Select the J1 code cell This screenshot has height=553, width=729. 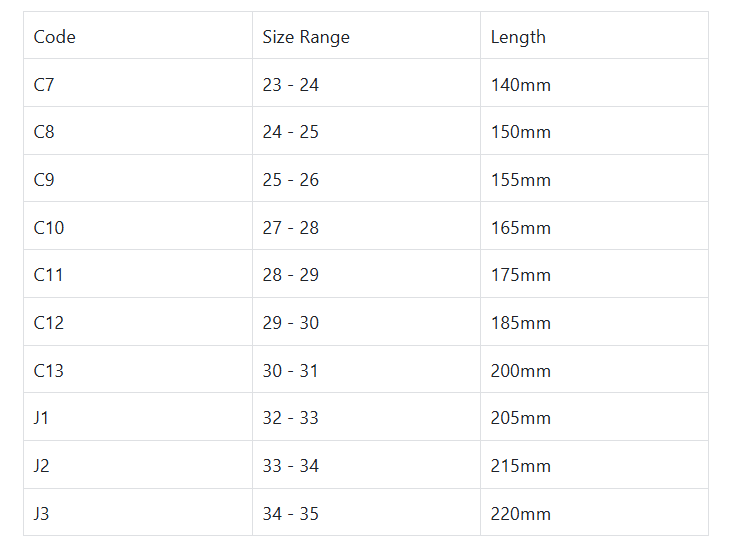point(41,418)
